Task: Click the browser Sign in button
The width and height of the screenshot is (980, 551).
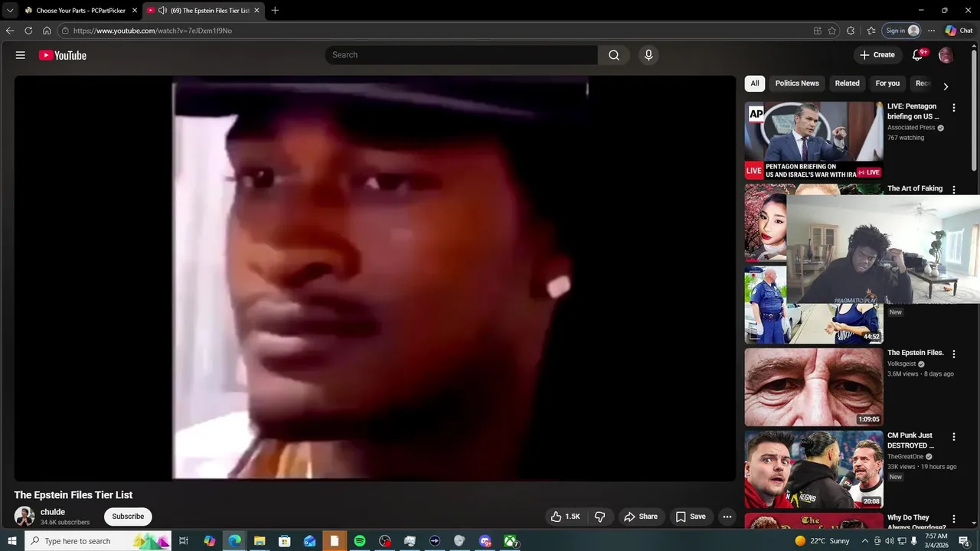Action: tap(901, 31)
